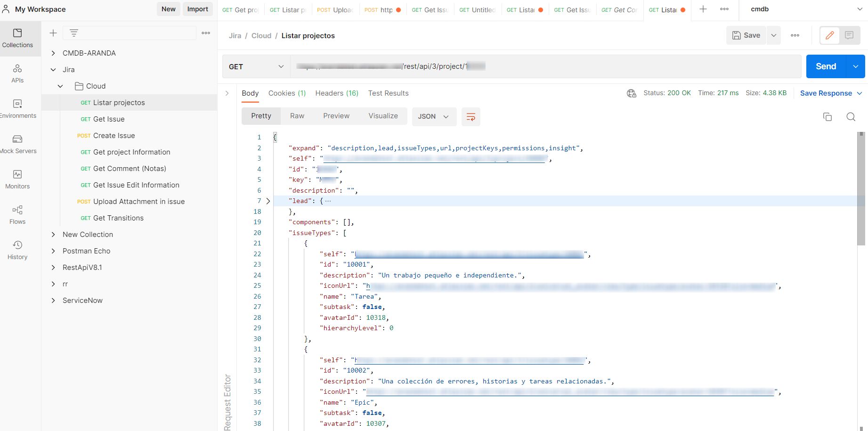Click the search icon in response pane
868x431 pixels.
click(x=851, y=117)
